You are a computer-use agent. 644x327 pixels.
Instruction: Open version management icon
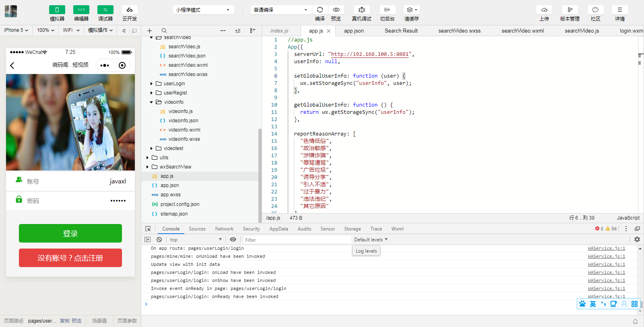[570, 10]
